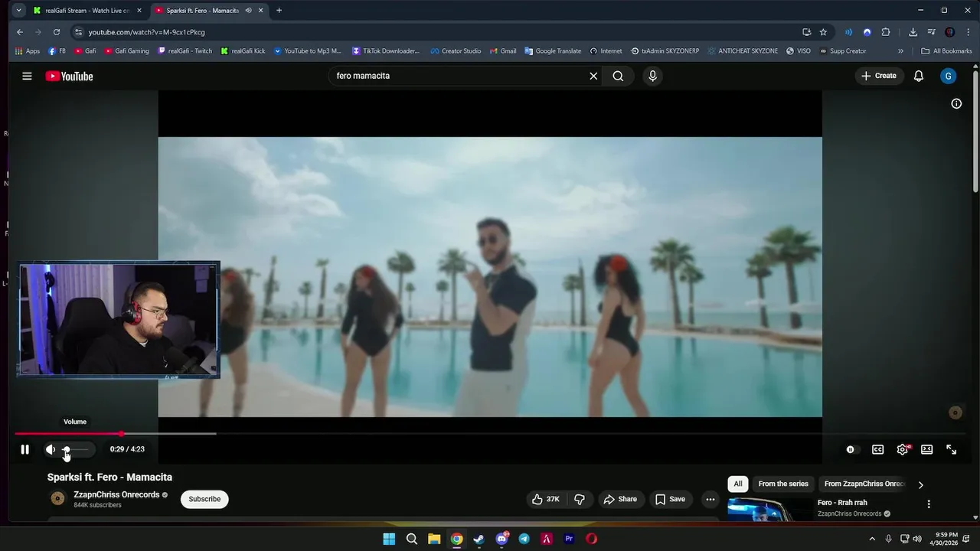Screen dimensions: 980x551
Task: Open realGafi - Twitch bookmark
Action: (185, 51)
